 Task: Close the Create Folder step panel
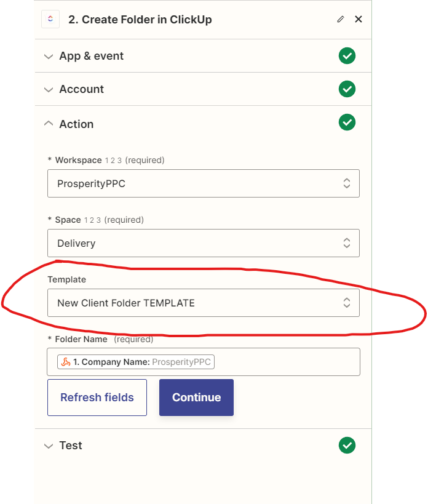click(359, 19)
